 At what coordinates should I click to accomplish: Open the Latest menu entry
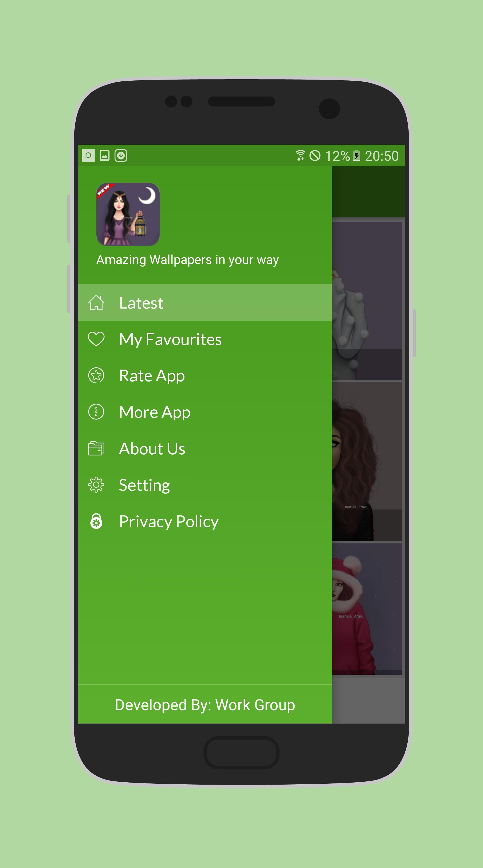coord(141,303)
